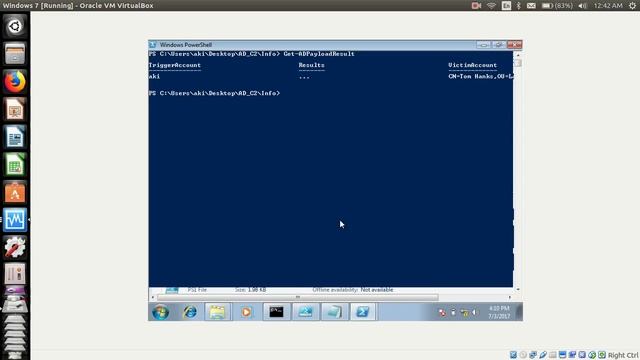640x360 pixels.
Task: Launch Windows Media Player from the taskbar
Action: coord(246,312)
